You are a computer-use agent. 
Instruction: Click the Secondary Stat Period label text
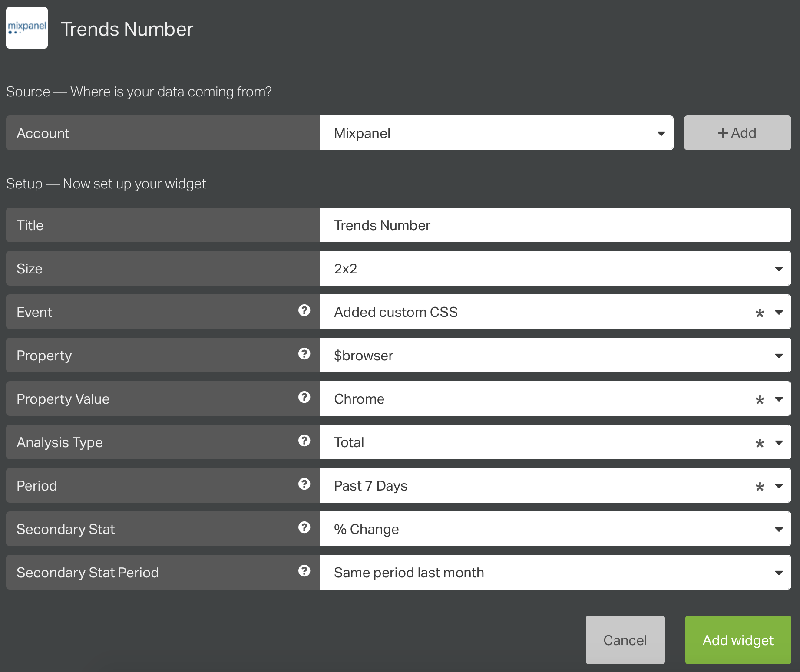pyautogui.click(x=88, y=573)
